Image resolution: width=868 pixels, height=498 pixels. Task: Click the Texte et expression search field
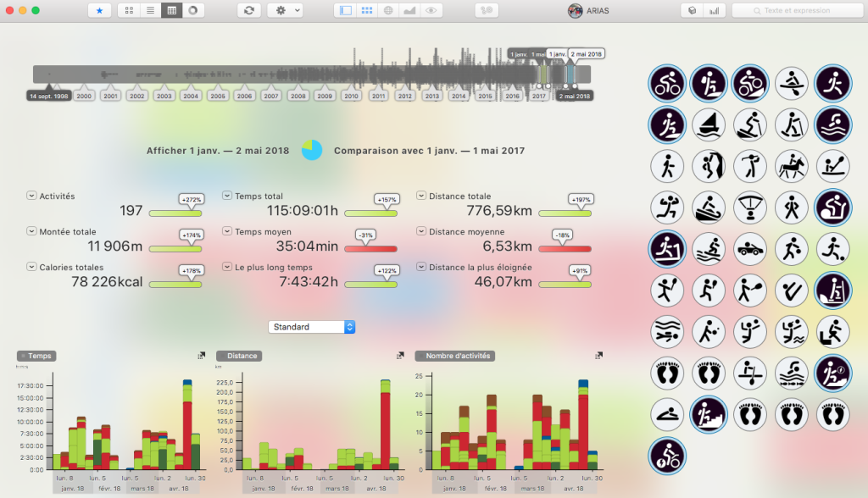click(797, 11)
